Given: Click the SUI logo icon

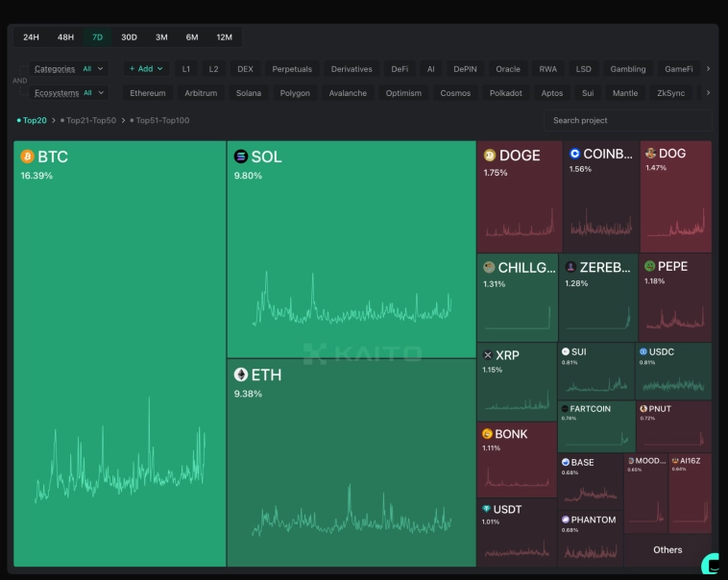Looking at the screenshot, I should tap(566, 351).
